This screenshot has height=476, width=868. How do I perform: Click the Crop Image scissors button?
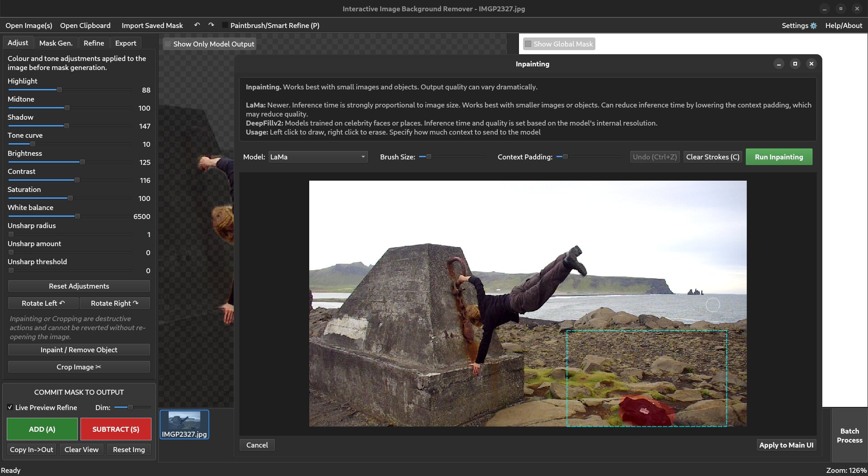(79, 367)
